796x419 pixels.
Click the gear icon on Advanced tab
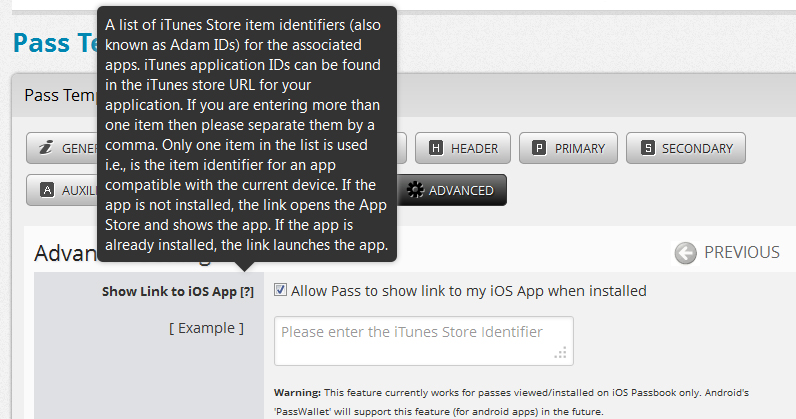coord(415,190)
